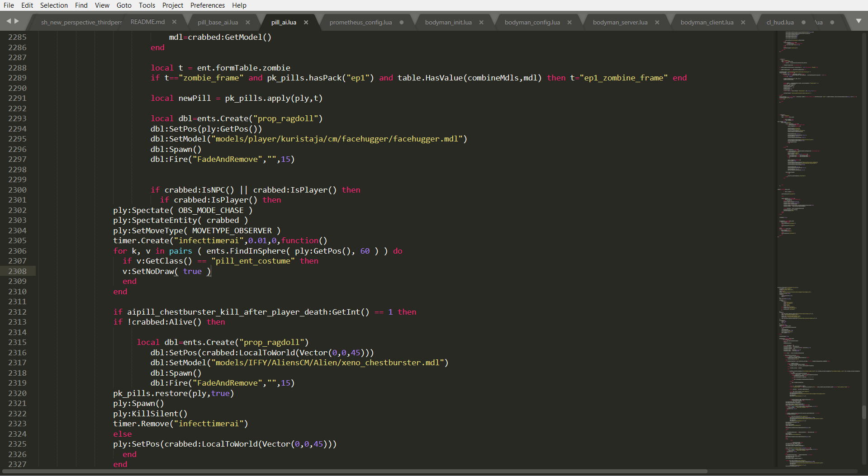
Task: Open the View menu
Action: pyautogui.click(x=102, y=5)
